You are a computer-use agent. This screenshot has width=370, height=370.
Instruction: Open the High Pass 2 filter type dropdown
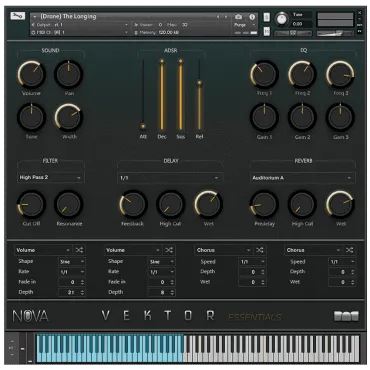click(51, 178)
